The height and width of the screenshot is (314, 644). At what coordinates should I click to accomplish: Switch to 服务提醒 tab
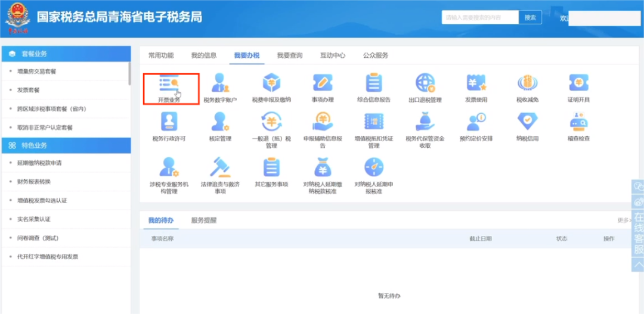pyautogui.click(x=204, y=220)
